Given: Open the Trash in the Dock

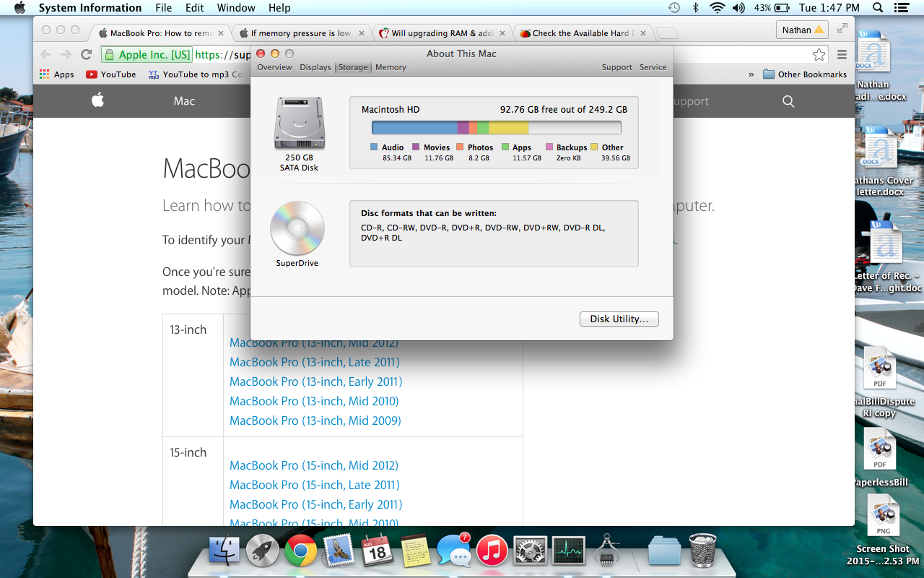Looking at the screenshot, I should click(702, 551).
